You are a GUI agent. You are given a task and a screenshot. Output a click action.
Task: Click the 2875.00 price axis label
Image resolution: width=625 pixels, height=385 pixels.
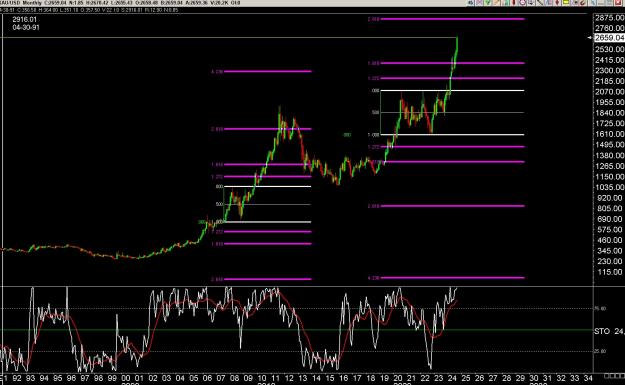(609, 18)
